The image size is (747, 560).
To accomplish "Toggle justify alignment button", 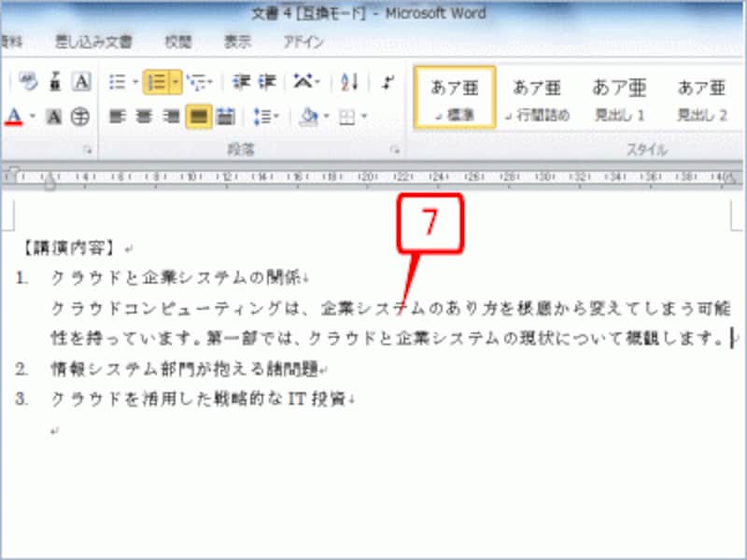I will tap(199, 117).
